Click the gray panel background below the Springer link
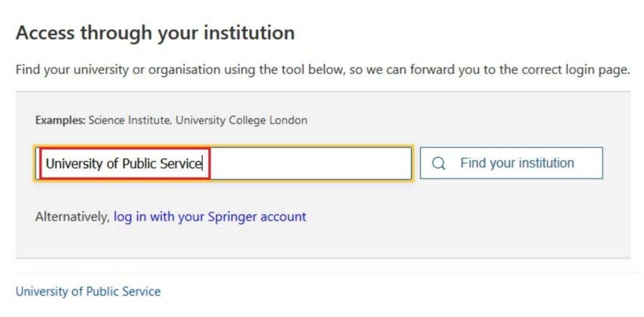 point(323,242)
